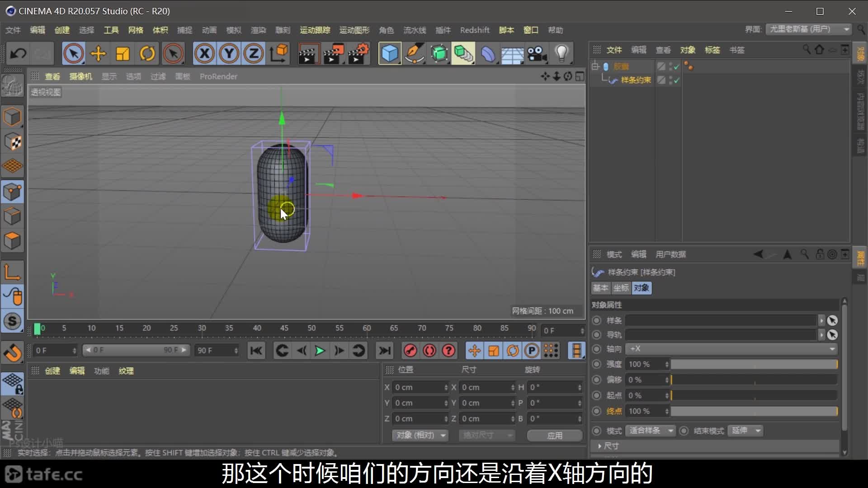The width and height of the screenshot is (868, 488).
Task: Toggle green checkmark for 样条约束
Action: click(676, 80)
